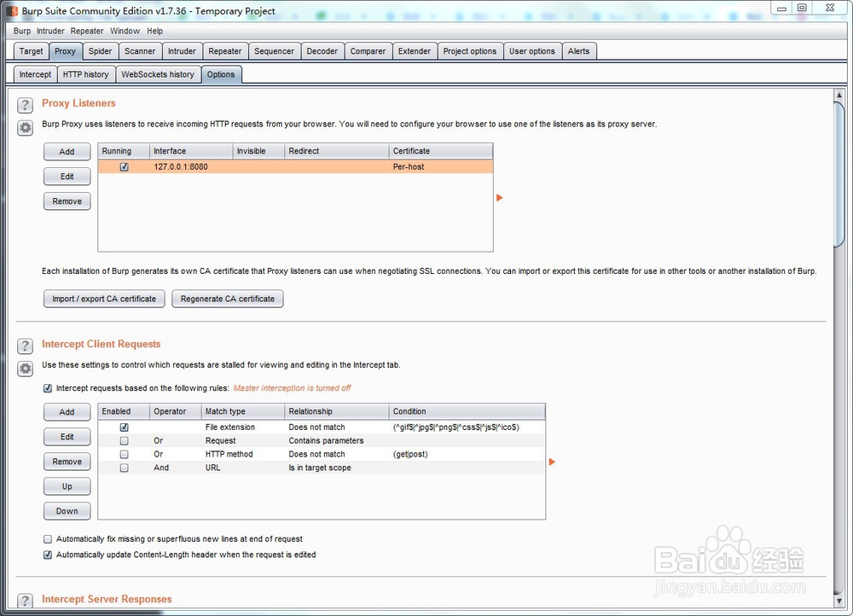Open help for Proxy Listeners section
Image resolution: width=853 pixels, height=616 pixels.
(25, 104)
